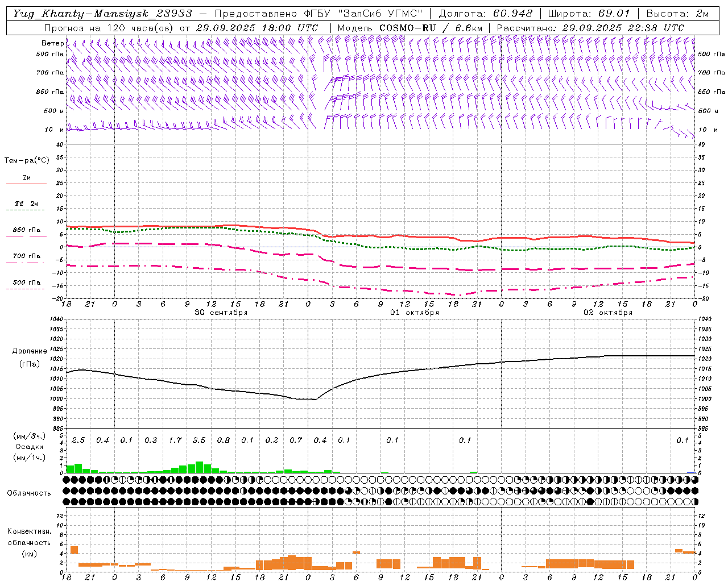The height and width of the screenshot is (582, 728).
Task: Click the 'Прогноз на 120 часа(ов)' forecast text
Action: [x=109, y=28]
